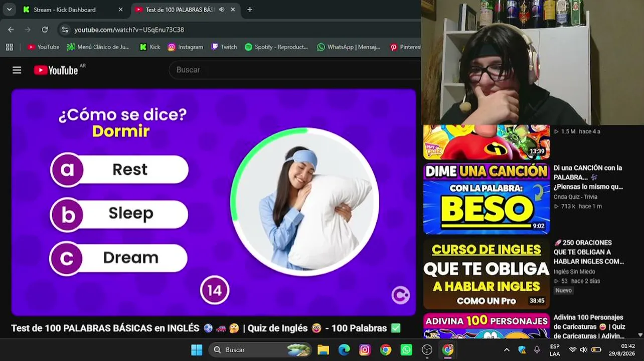Image resolution: width=644 pixels, height=361 pixels.
Task: Go to YouTube home via the logo
Action: (56, 70)
